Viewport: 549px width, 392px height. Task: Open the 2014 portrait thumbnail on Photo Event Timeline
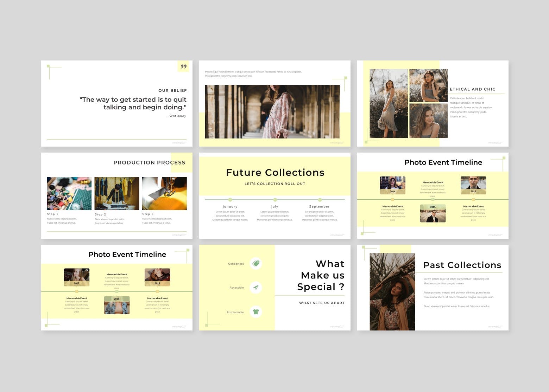[x=392, y=183]
